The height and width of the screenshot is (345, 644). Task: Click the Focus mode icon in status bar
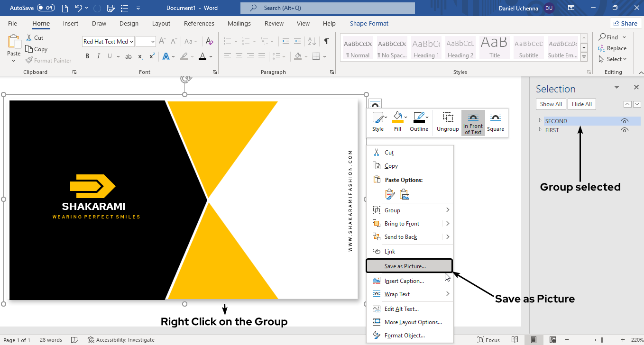point(481,340)
